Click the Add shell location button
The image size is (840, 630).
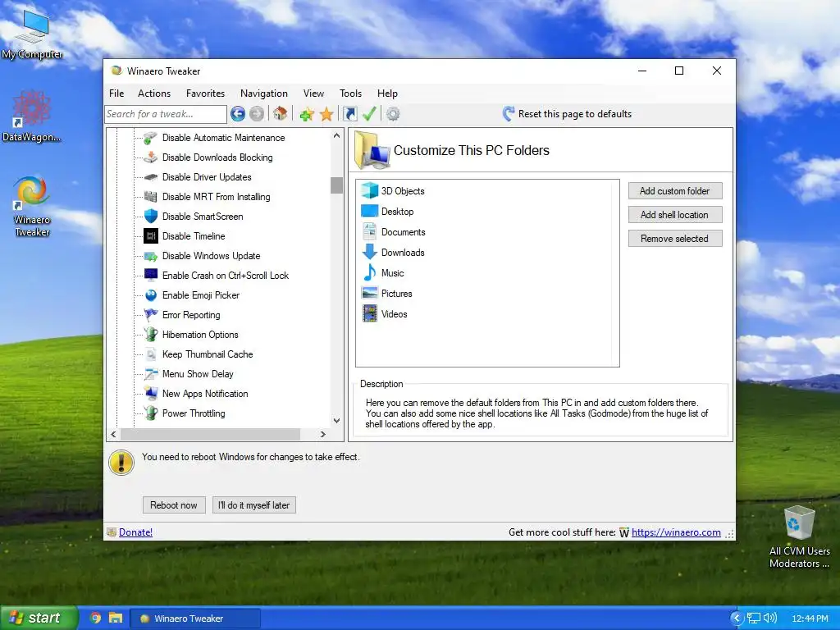tap(675, 215)
